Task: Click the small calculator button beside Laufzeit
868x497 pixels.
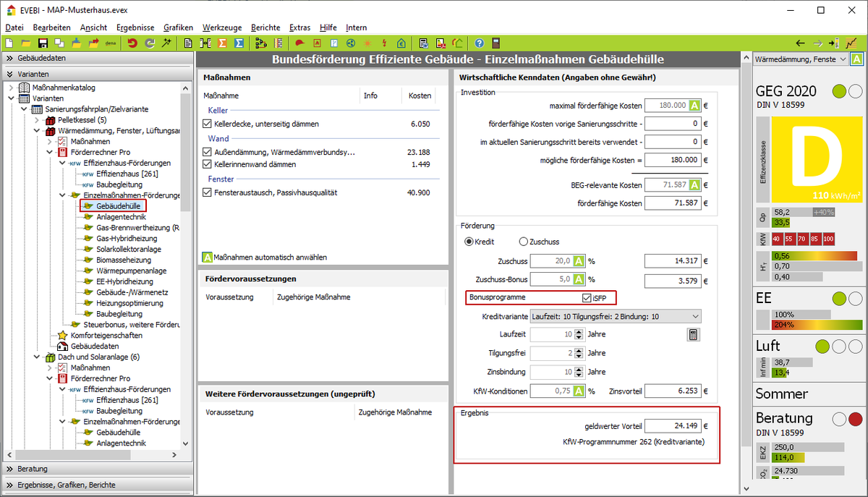Action: [692, 334]
